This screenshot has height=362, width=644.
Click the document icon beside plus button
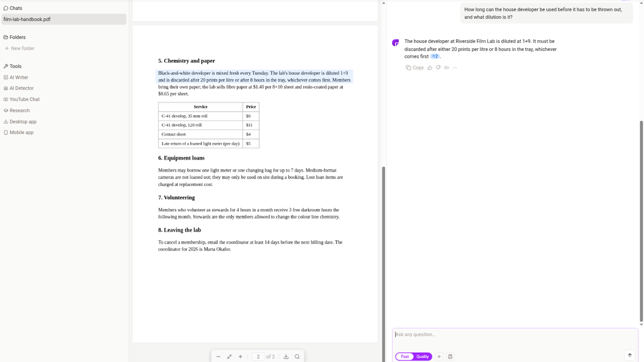coord(450,357)
